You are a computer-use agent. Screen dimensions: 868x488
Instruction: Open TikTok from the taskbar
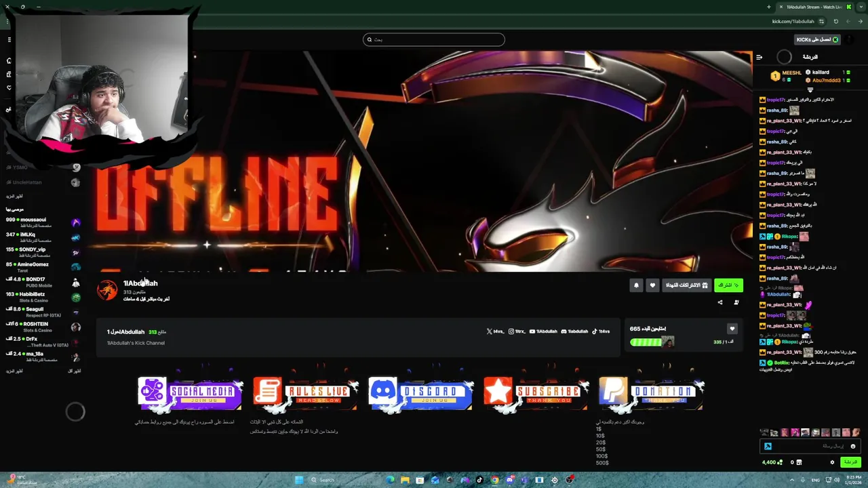pyautogui.click(x=479, y=480)
